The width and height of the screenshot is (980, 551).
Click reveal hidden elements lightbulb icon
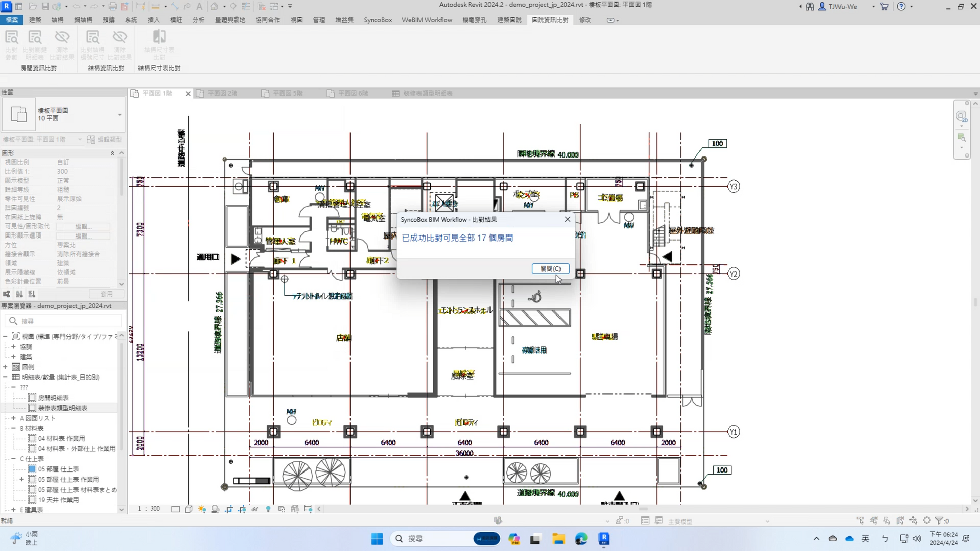(268, 509)
